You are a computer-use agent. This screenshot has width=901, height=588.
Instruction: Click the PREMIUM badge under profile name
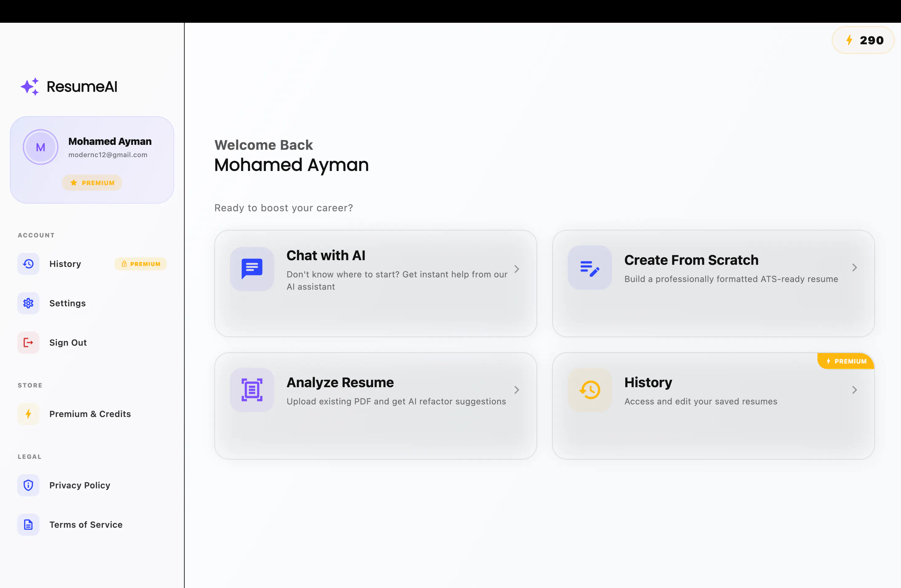tap(92, 183)
